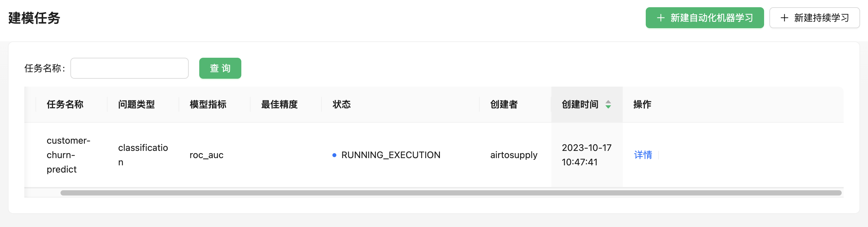868x227 pixels.
Task: Click the 创建者 column header
Action: tap(504, 105)
